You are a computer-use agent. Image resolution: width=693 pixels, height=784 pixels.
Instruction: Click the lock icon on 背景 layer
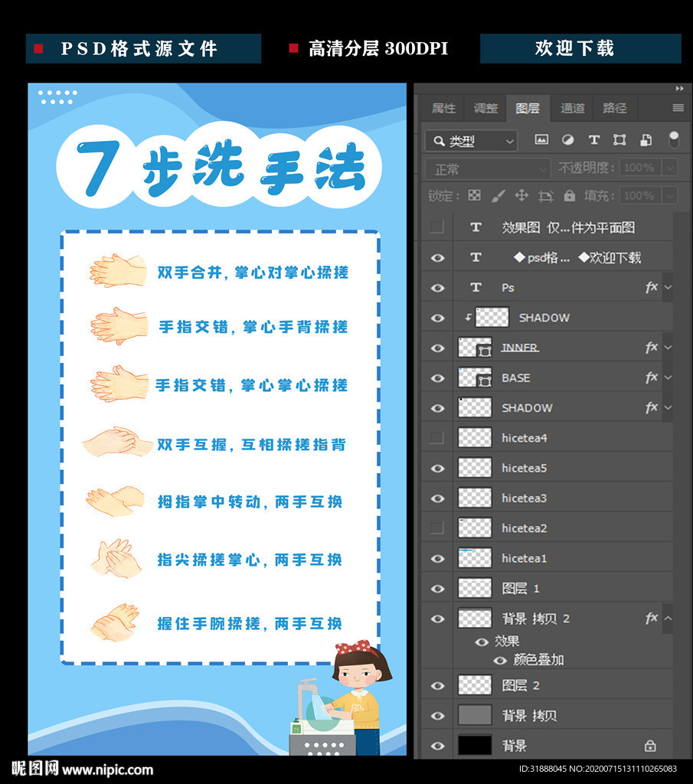650,746
